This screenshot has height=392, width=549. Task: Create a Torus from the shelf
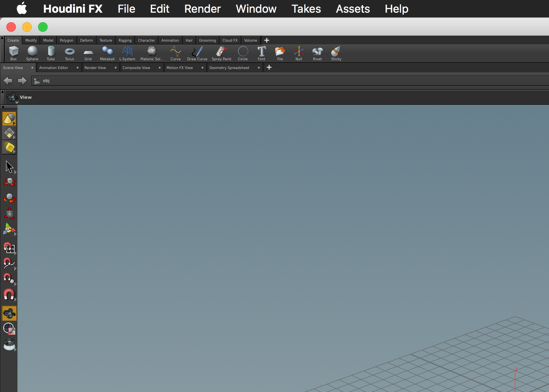pyautogui.click(x=69, y=53)
